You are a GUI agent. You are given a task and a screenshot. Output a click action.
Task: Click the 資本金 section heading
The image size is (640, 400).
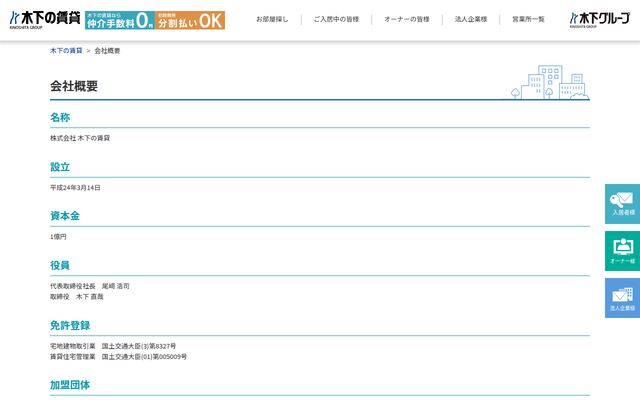click(65, 216)
